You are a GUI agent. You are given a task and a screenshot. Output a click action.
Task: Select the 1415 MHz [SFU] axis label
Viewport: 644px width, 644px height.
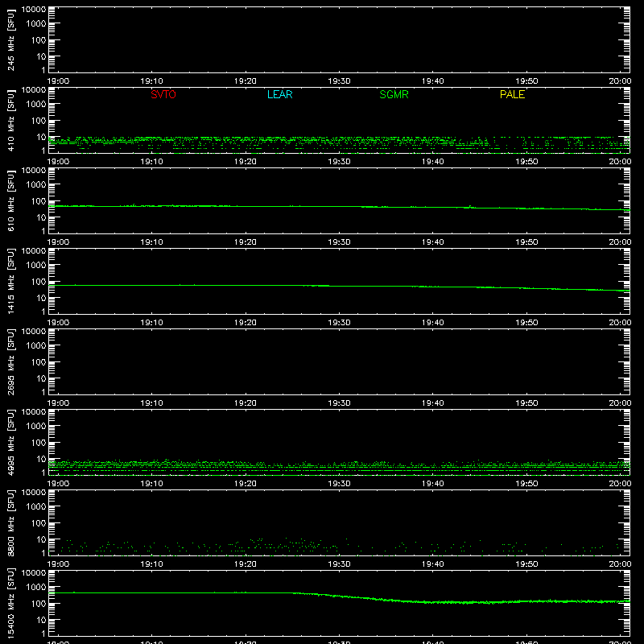point(11,282)
